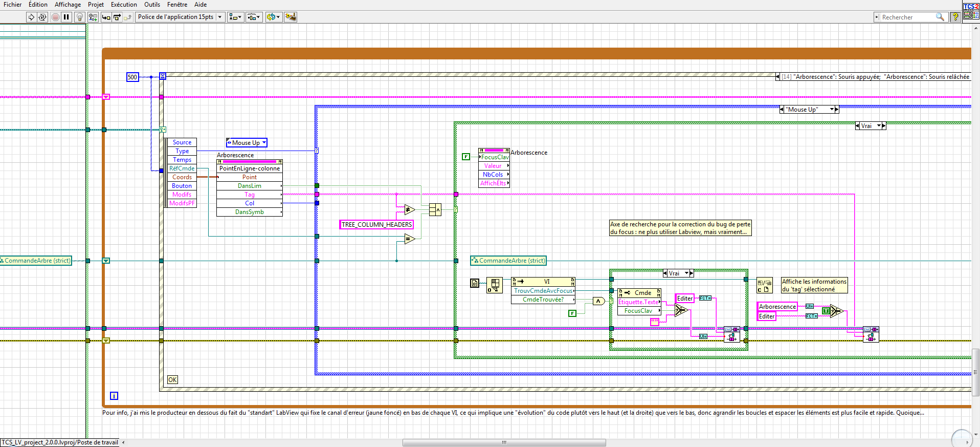Click the subVI icon before VI property node
The width and height of the screenshot is (980, 447).
coord(494,285)
